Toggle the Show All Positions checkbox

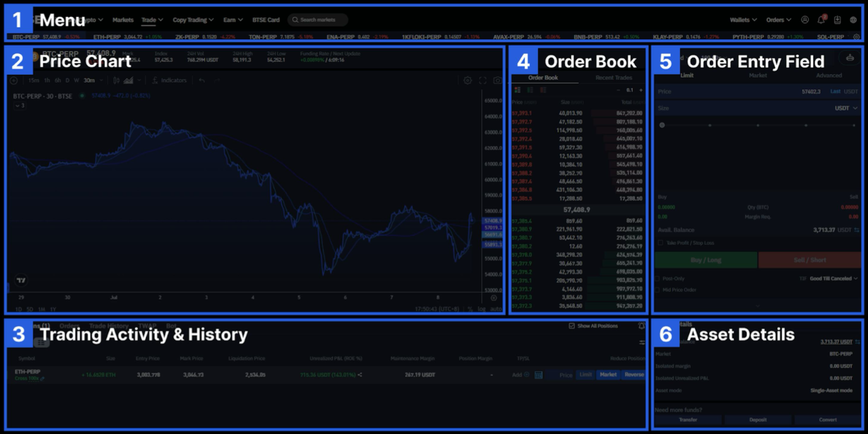point(572,326)
